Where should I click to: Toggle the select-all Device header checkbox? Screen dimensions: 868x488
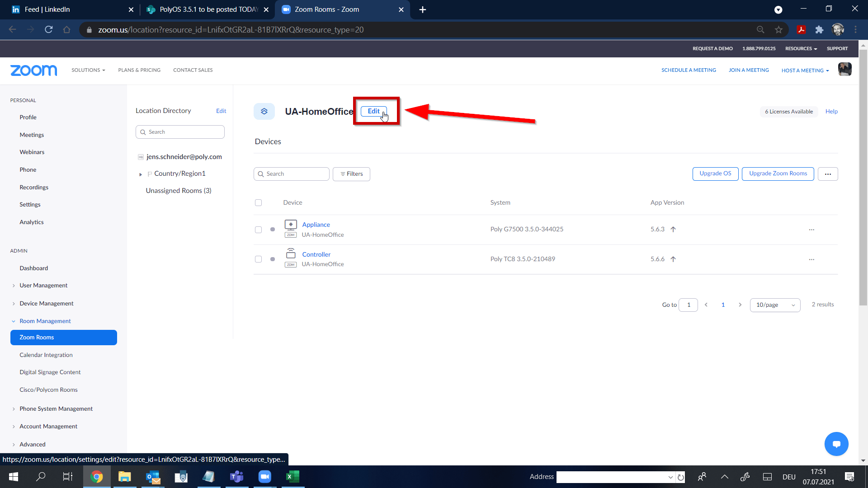click(x=258, y=203)
